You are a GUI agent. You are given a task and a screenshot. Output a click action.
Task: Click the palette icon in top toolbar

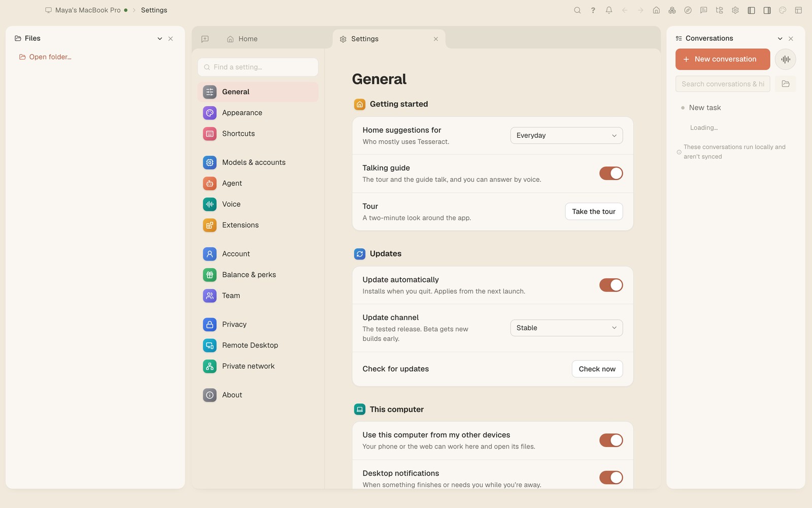pyautogui.click(x=783, y=10)
